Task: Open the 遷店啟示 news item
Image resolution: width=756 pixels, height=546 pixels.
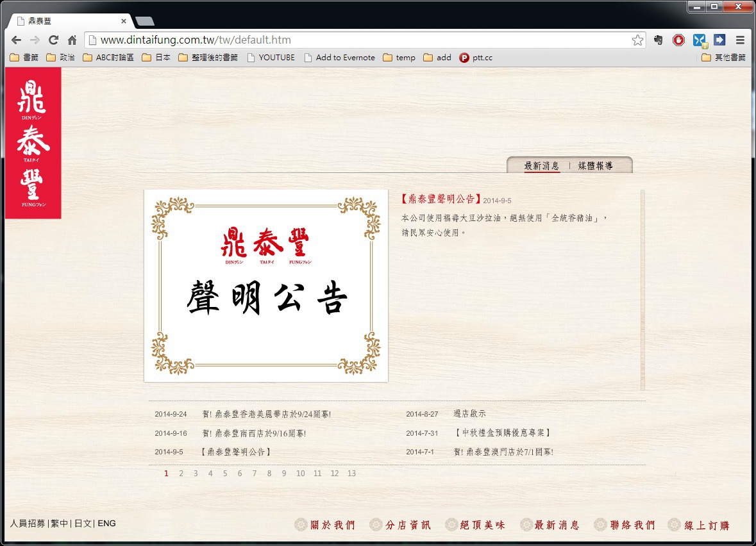Action: coord(469,413)
